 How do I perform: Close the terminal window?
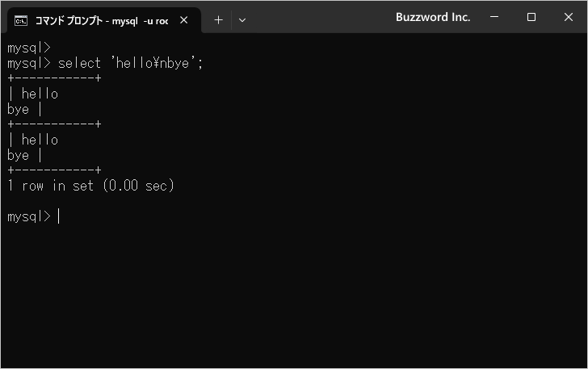point(567,17)
